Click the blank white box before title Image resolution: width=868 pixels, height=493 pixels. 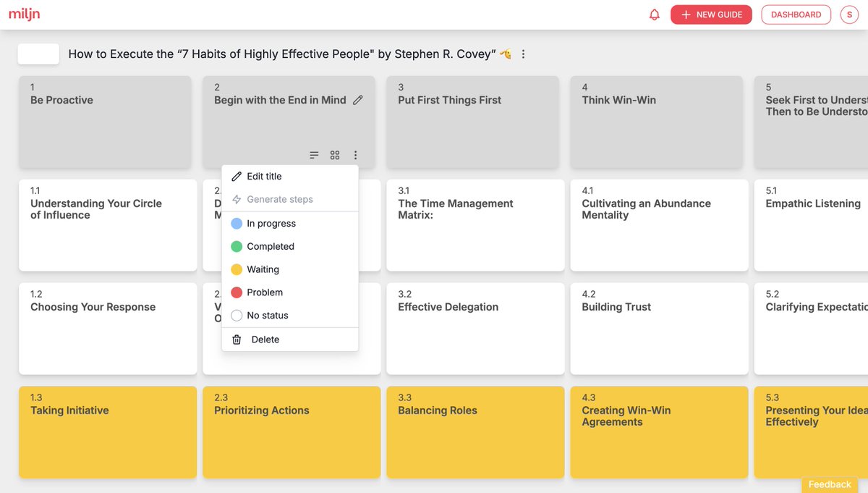coord(38,54)
